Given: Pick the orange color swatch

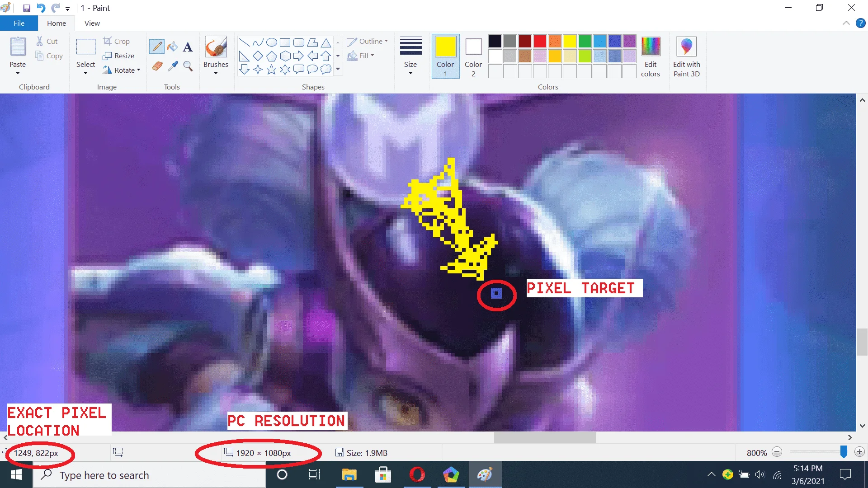Looking at the screenshot, I should pyautogui.click(x=555, y=42).
